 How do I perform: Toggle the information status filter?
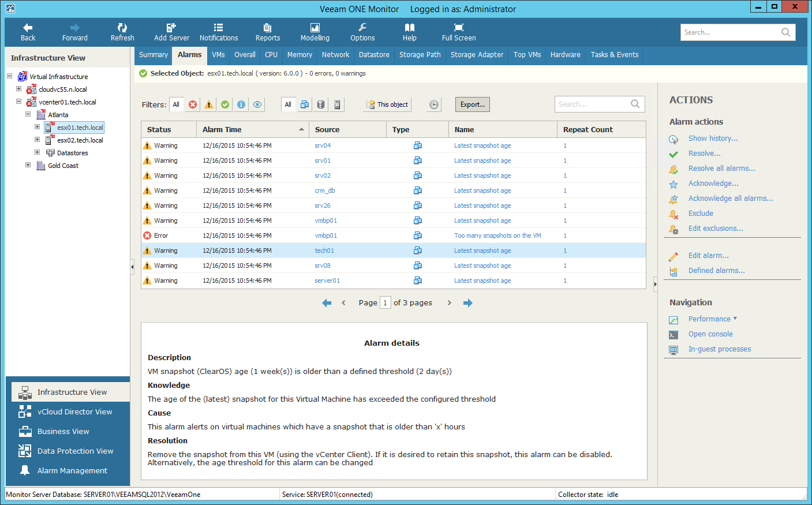241,104
